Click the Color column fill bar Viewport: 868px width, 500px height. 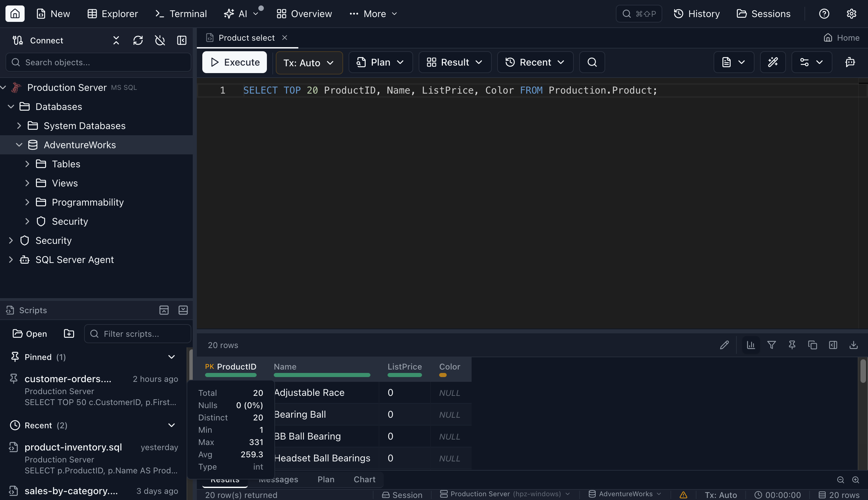point(443,375)
